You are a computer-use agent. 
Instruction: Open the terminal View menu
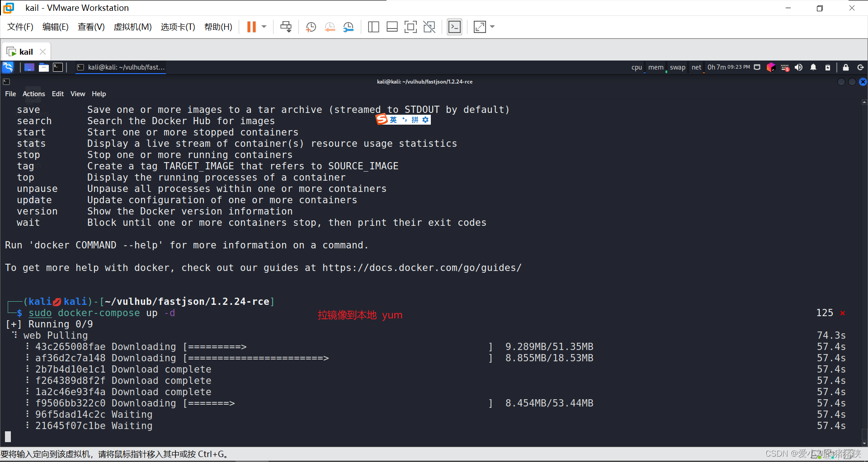click(x=78, y=94)
